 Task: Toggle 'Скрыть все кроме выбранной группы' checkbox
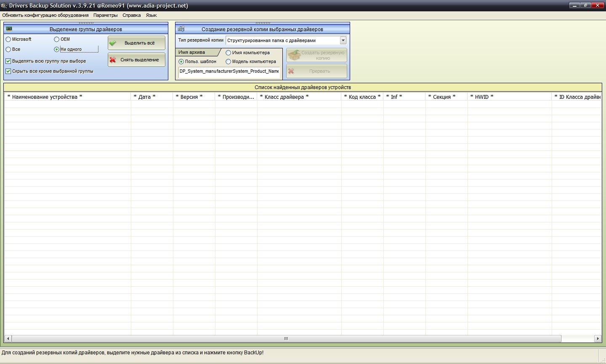point(8,71)
